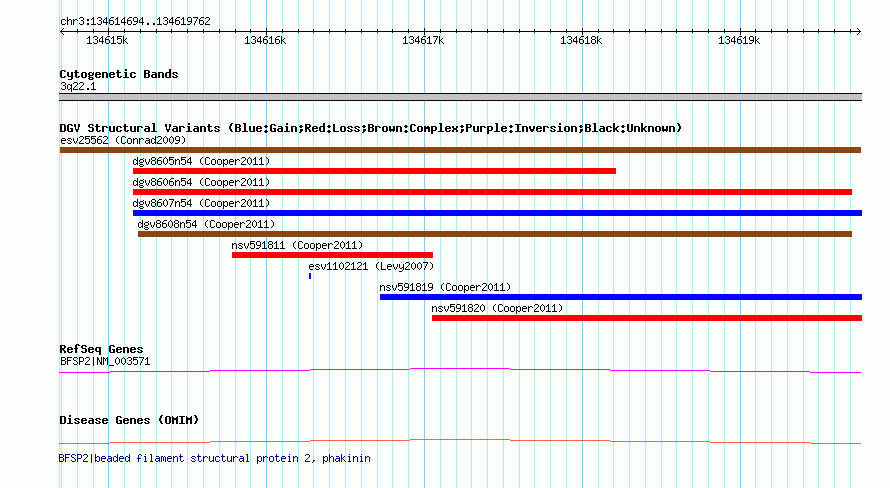Screen dimensions: 890x488
Task: Click the 3q22.1 band label
Action: point(78,87)
